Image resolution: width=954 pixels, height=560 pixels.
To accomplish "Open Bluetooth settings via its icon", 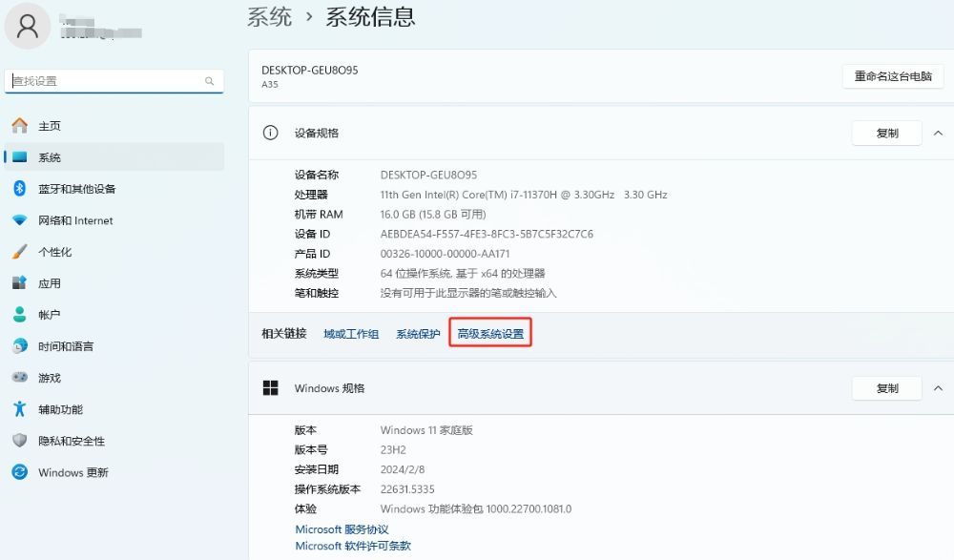I will click(19, 189).
